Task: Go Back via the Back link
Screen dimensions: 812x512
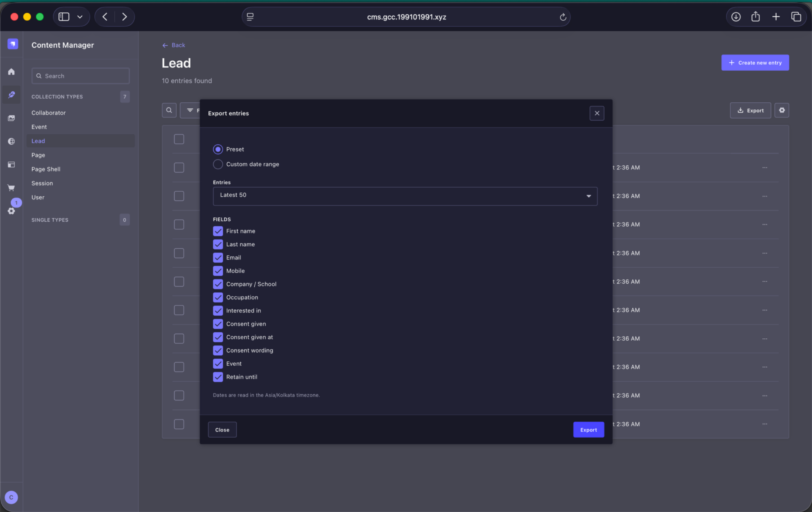Action: (x=173, y=45)
